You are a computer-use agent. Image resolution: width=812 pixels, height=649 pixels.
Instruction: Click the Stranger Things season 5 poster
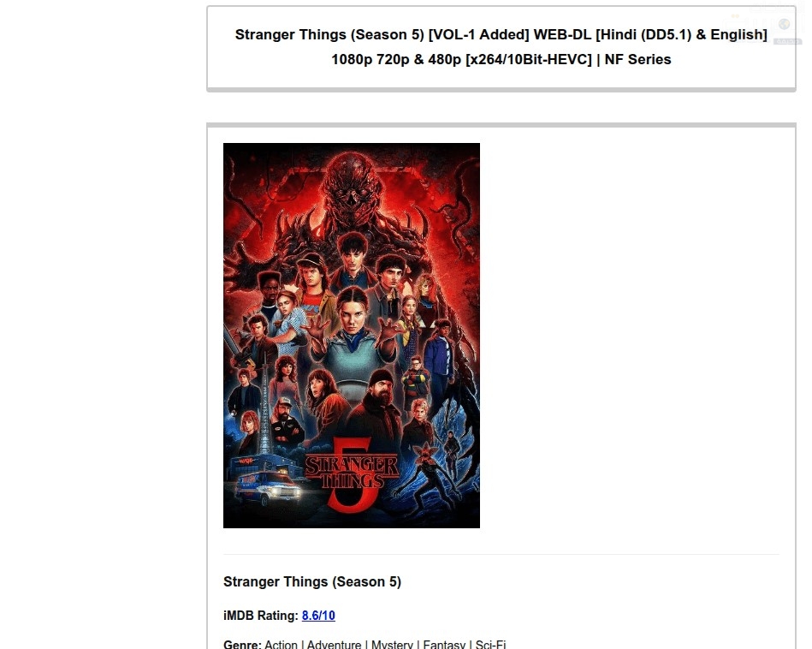(x=352, y=336)
